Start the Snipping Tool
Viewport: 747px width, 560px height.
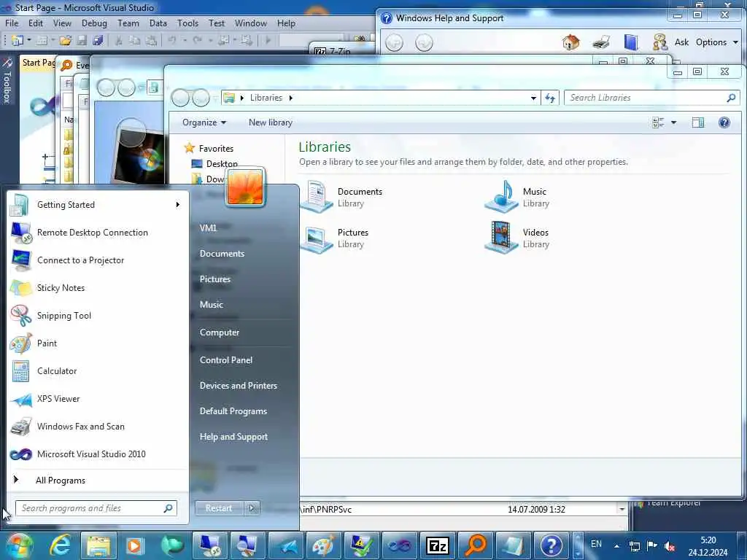point(98,315)
